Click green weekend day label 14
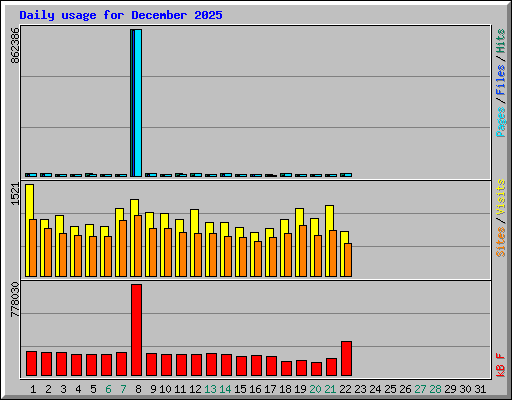This screenshot has height=400, width=512. click(x=225, y=389)
